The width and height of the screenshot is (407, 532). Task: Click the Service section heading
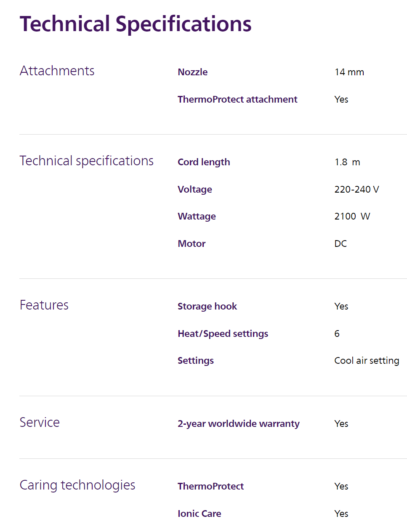(x=40, y=422)
